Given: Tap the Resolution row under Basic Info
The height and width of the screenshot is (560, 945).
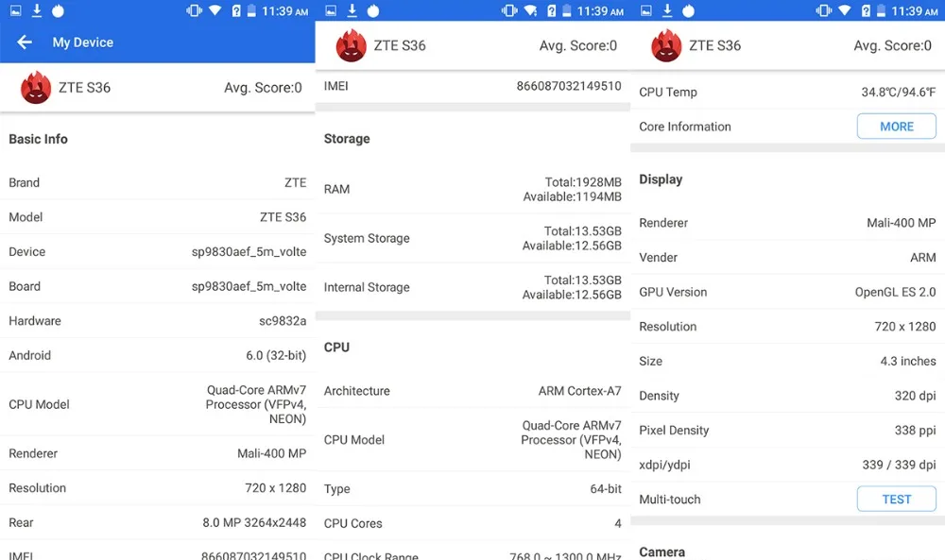Looking at the screenshot, I should [x=157, y=487].
